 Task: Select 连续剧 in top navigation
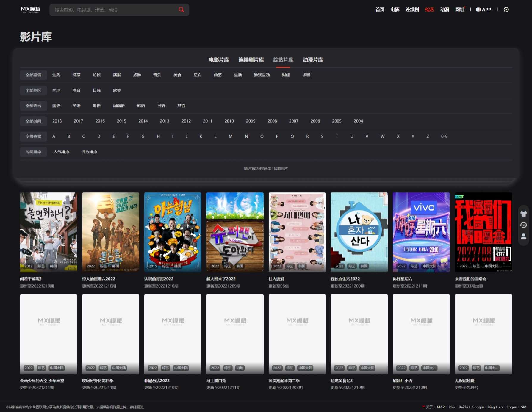click(412, 10)
